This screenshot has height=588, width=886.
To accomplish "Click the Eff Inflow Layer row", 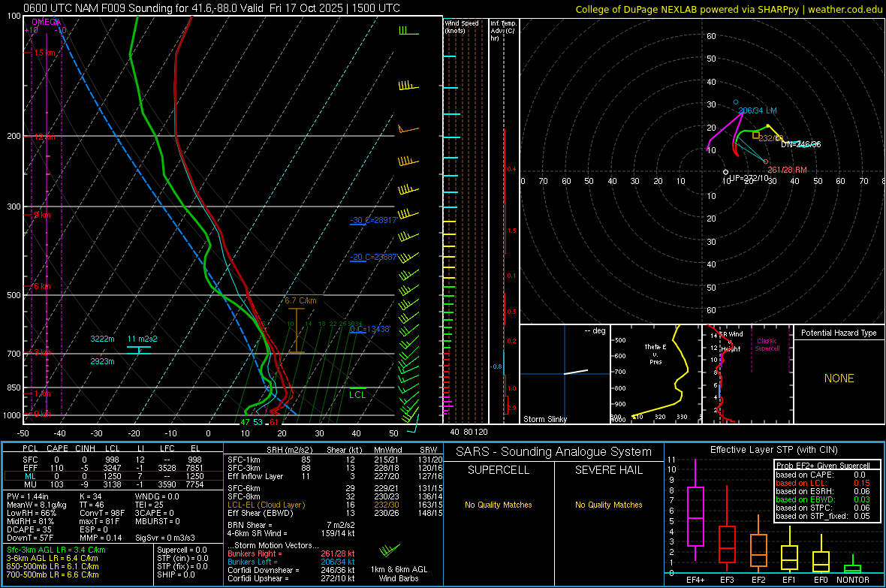I will click(335, 476).
